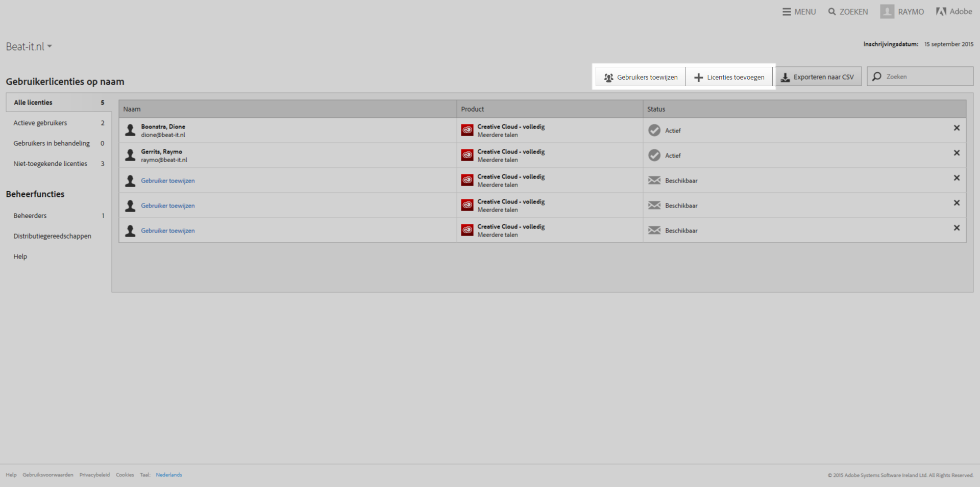Click the ZOEKEN magnifier icon in header
980x487 pixels.
832,11
